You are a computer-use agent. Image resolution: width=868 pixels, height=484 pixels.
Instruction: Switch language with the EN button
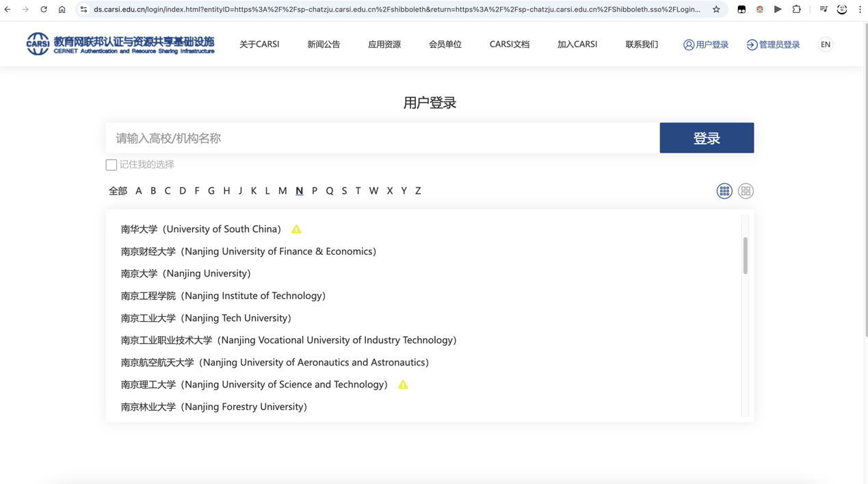tap(826, 44)
